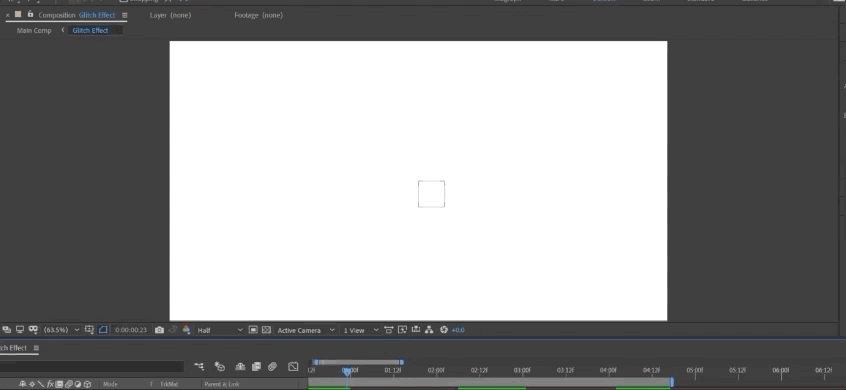The width and height of the screenshot is (846, 390).
Task: Click the Collapse Transformations star column icon
Action: [x=32, y=385]
